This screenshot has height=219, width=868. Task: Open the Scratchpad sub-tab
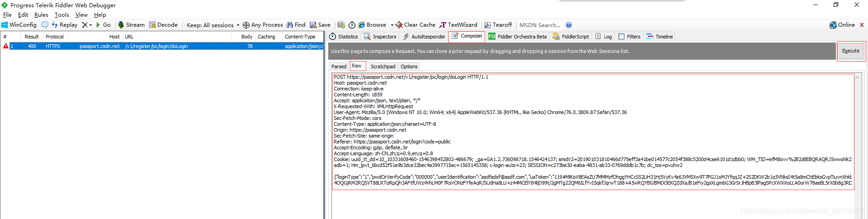click(383, 67)
